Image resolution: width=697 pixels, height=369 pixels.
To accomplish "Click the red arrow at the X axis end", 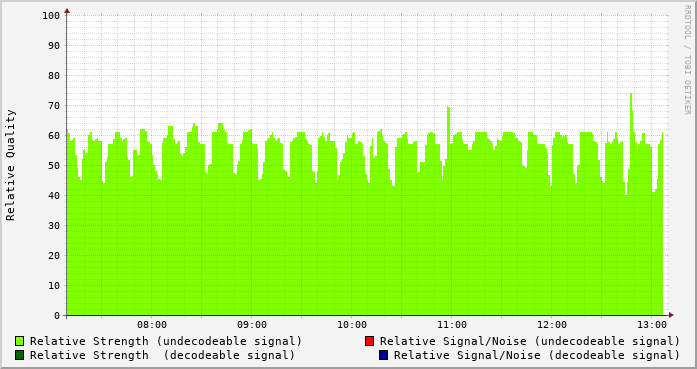I will click(x=671, y=315).
